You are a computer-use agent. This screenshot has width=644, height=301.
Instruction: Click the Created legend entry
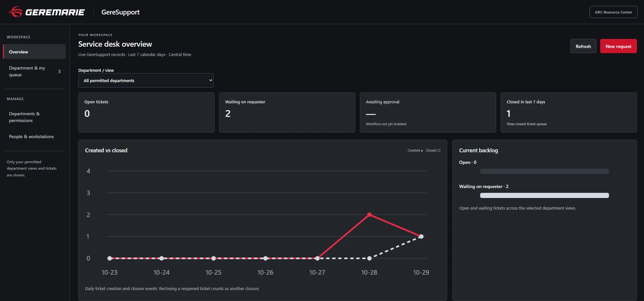pyautogui.click(x=415, y=150)
